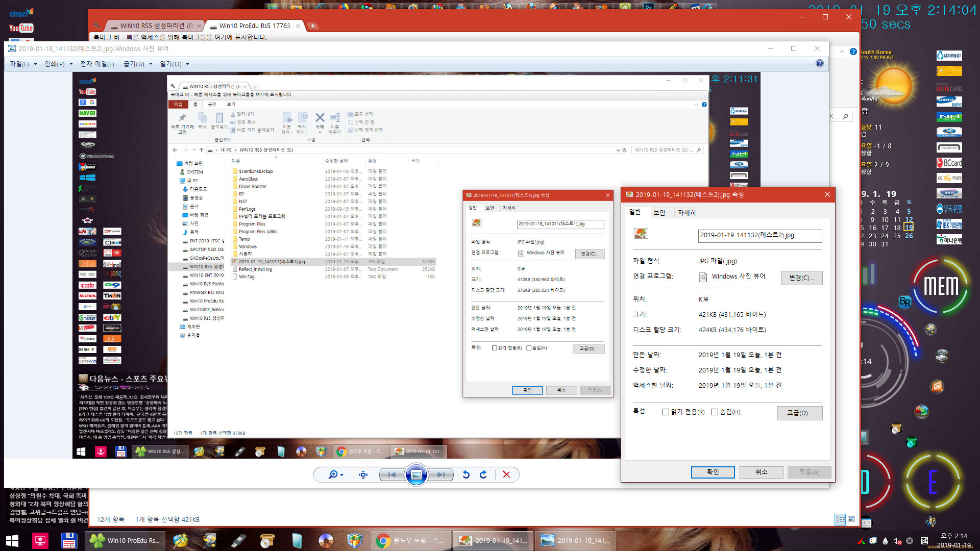Click the wrench icon left of Explorer tabs

(96, 25)
